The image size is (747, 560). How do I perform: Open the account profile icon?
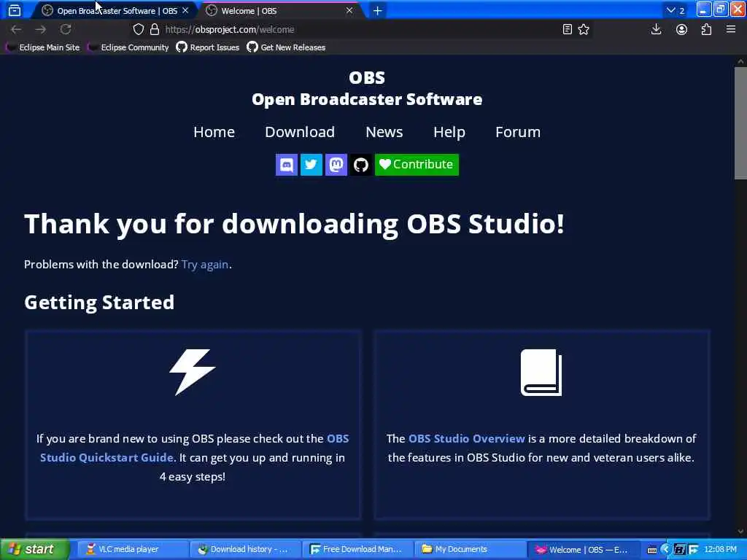point(681,29)
